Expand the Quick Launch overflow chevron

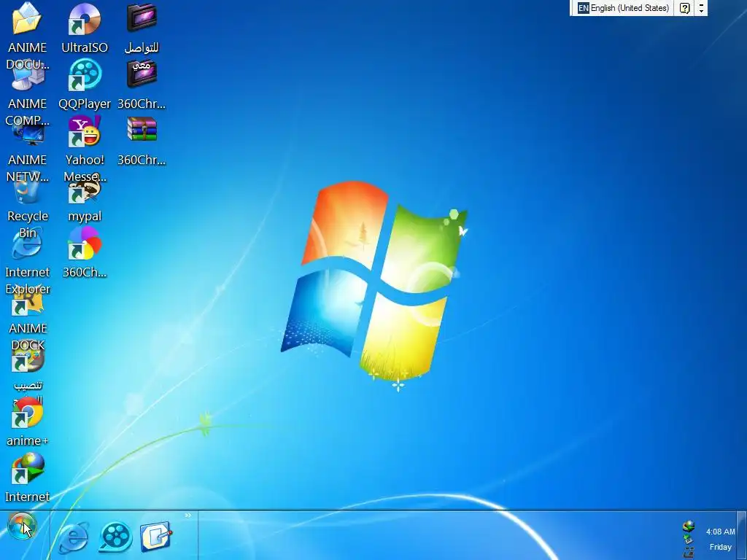coord(188,516)
